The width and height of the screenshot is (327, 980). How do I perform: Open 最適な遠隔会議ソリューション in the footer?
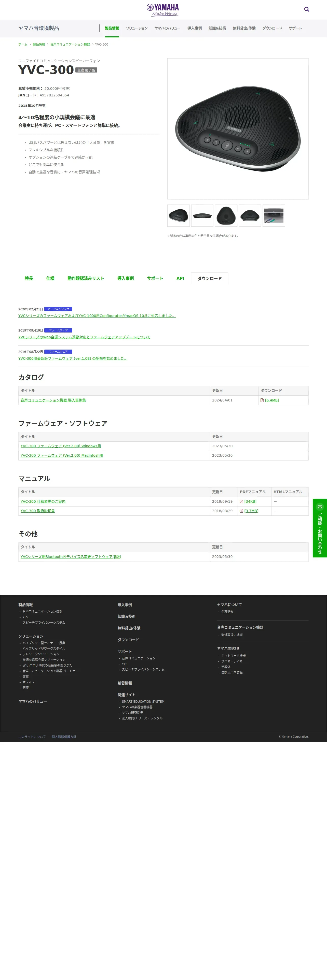point(44,660)
